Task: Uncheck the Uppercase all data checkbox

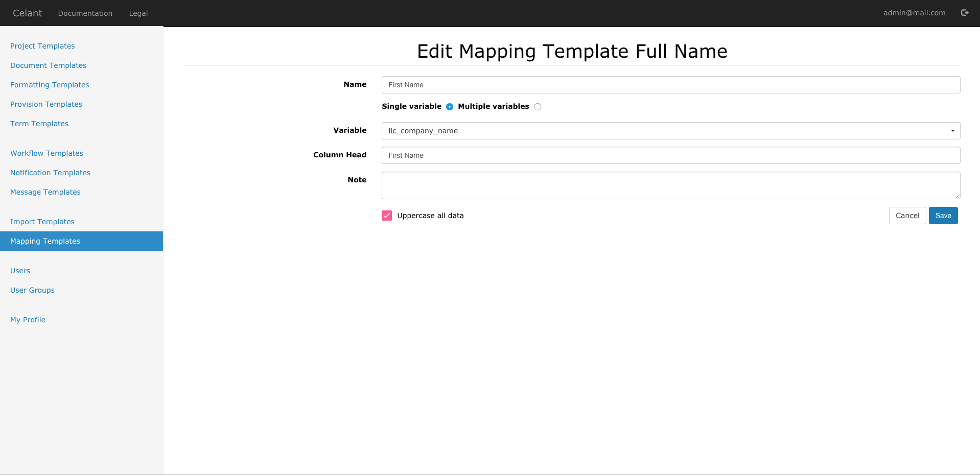Action: click(386, 216)
